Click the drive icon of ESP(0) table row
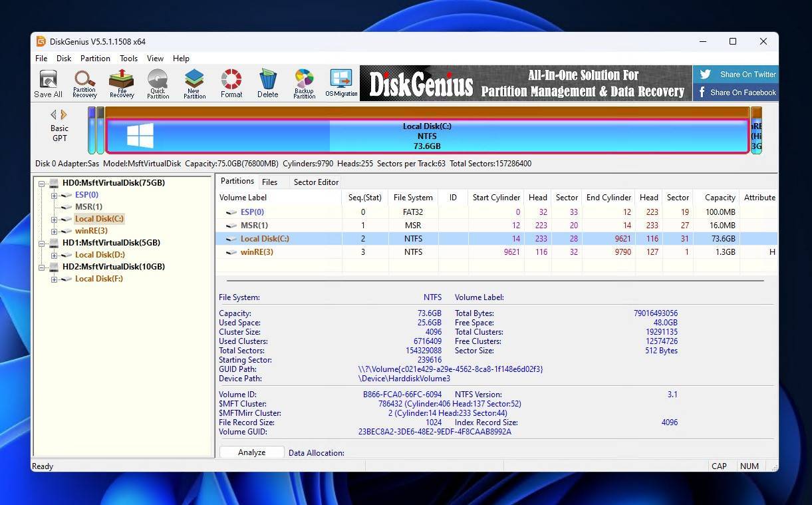Image resolution: width=812 pixels, height=505 pixels. (231, 212)
